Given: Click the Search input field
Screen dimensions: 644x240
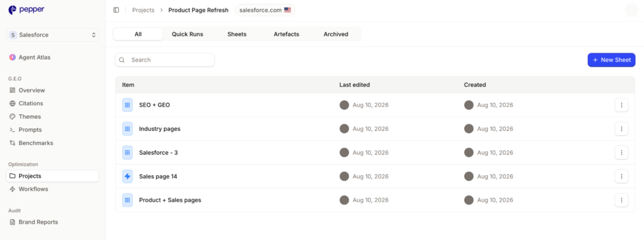Looking at the screenshot, I should point(165,60).
